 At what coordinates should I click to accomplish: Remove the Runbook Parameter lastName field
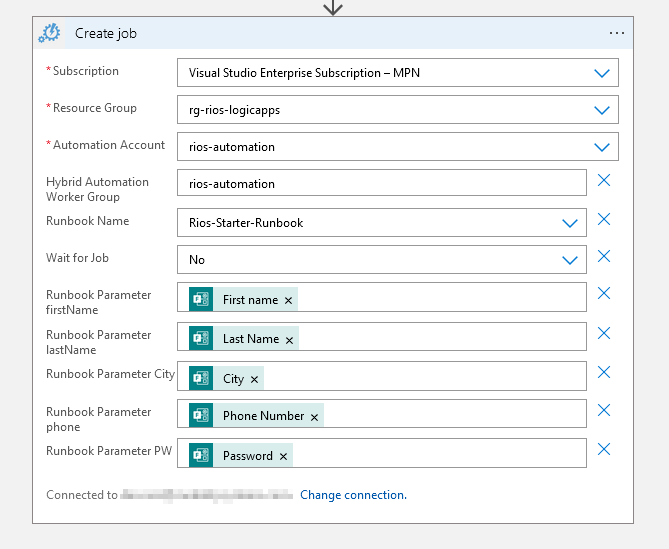coord(604,333)
